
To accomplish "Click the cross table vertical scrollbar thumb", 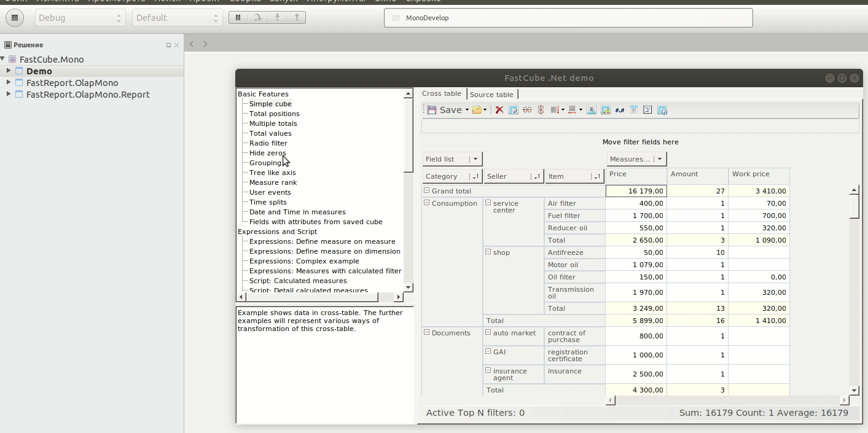I will 854,206.
